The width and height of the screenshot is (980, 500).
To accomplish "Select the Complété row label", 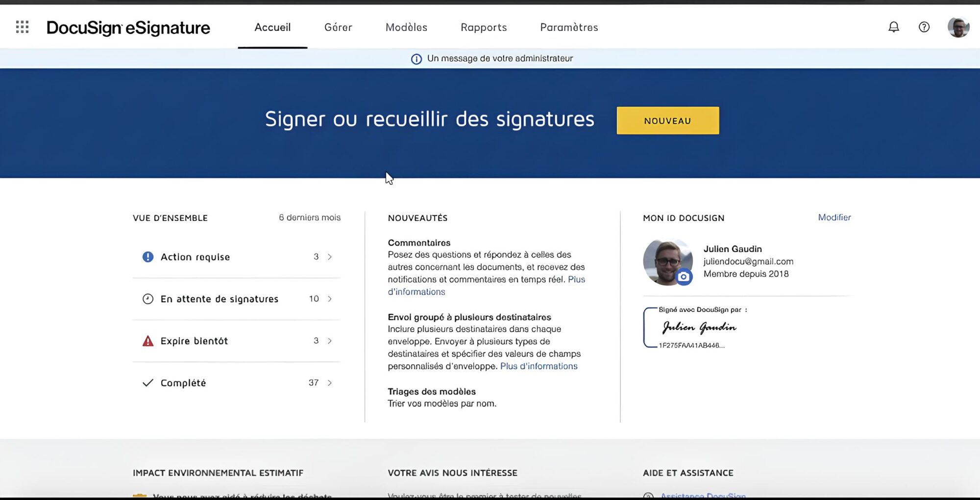I will 183,383.
